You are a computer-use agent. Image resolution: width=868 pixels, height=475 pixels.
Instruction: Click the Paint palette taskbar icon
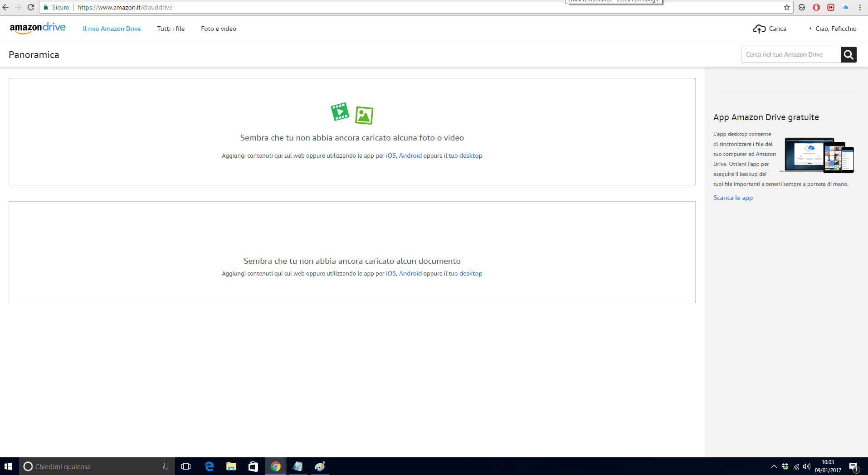point(320,466)
